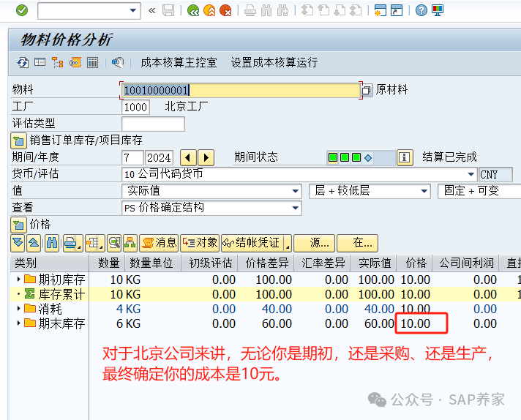
Task: Click the layout selection grid icon
Action: tap(94, 243)
